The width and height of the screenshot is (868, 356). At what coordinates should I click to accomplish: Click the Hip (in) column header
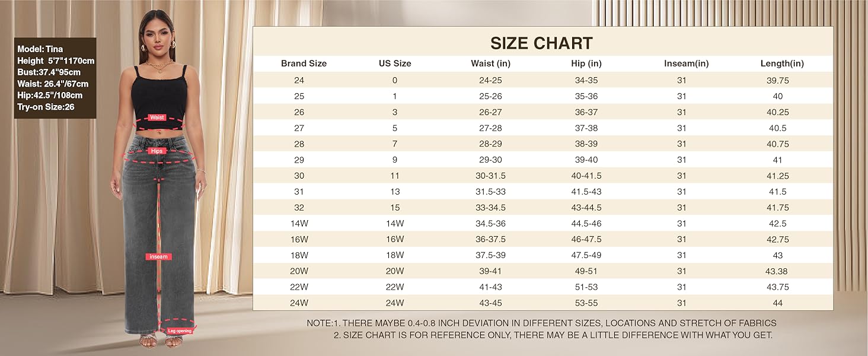click(x=586, y=63)
